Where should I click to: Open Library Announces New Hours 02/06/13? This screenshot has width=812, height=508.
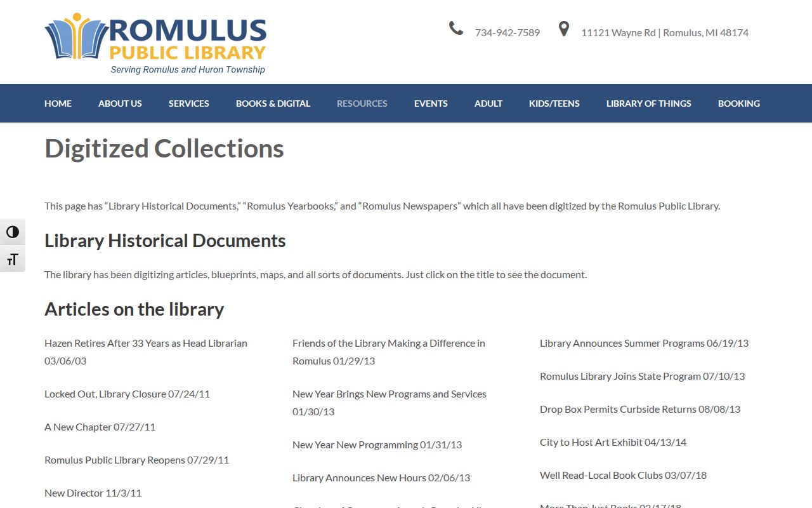(x=381, y=478)
